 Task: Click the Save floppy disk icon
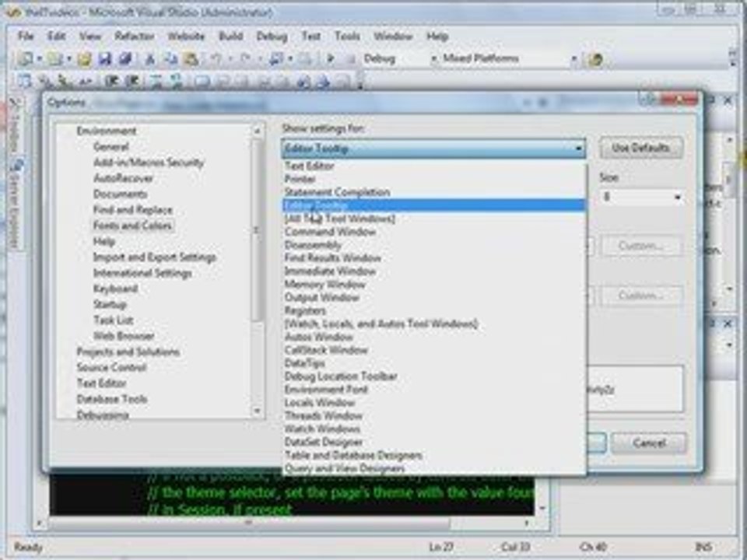click(x=105, y=58)
